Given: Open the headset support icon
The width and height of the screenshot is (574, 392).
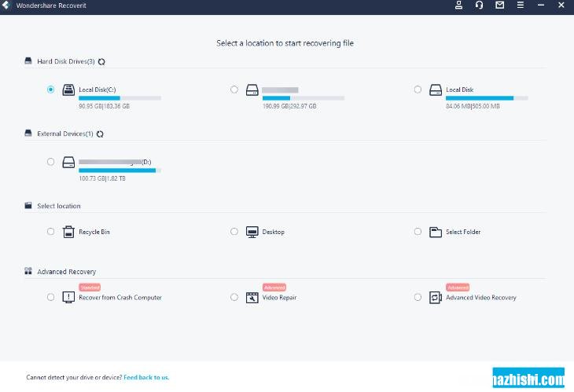Looking at the screenshot, I should point(479,5).
